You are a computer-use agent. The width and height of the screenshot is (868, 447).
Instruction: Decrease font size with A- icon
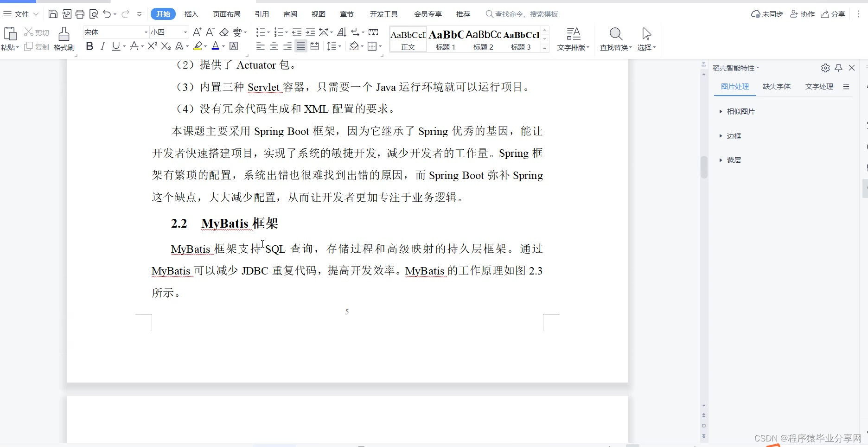click(x=210, y=32)
